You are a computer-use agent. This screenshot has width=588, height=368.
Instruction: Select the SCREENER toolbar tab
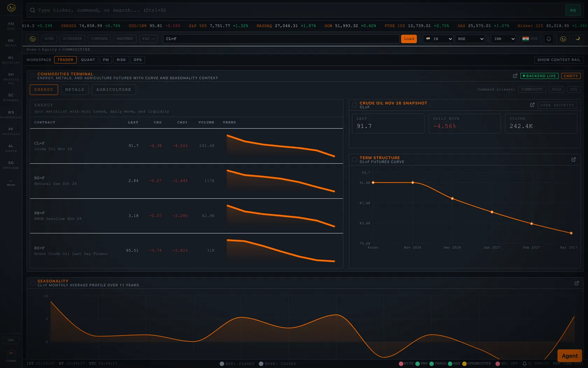[x=72, y=39]
